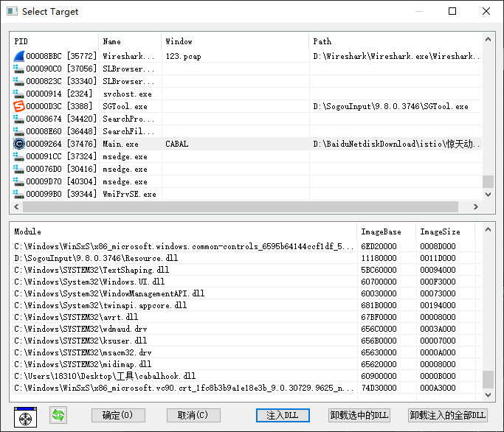Click the 卸载选中的DLL button
Screen dimensions: 504x432
coord(359,415)
